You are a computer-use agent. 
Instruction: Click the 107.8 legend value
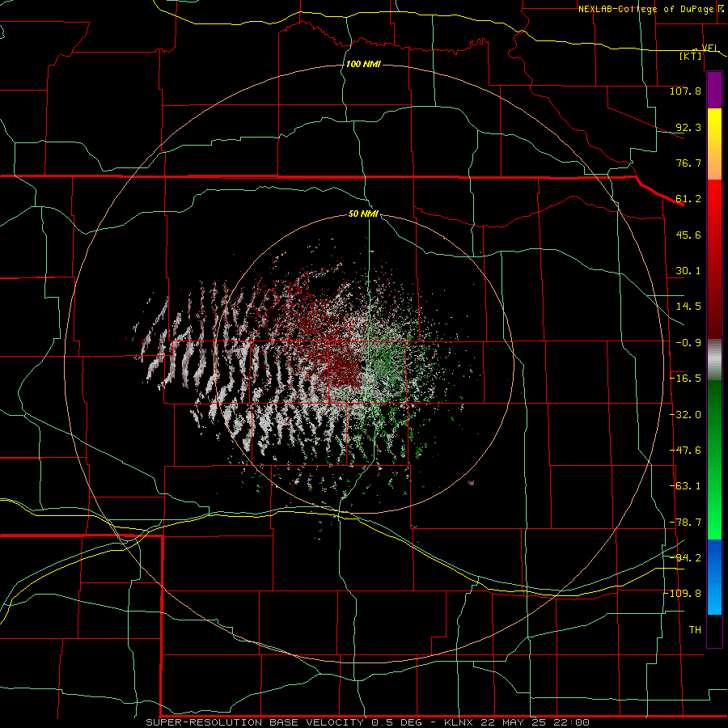click(685, 91)
